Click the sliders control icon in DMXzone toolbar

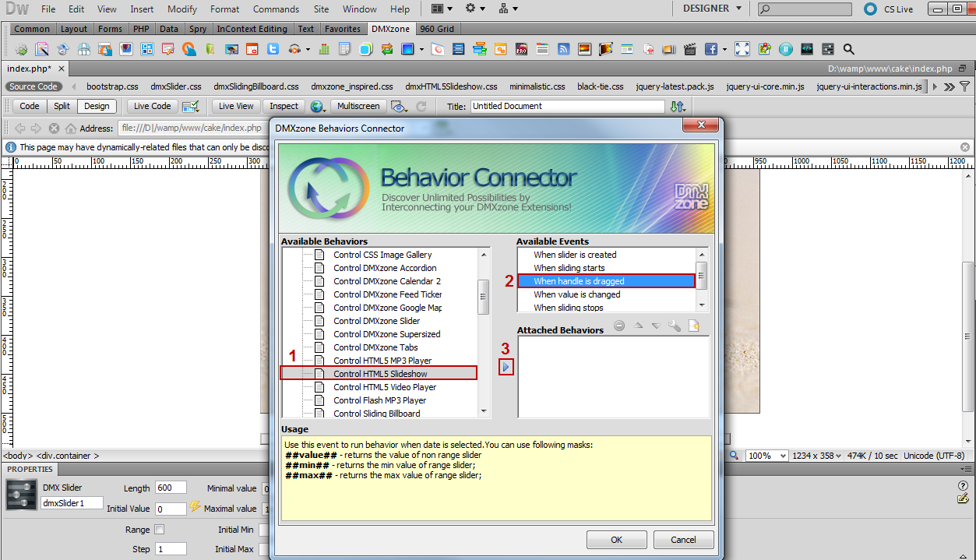(828, 49)
